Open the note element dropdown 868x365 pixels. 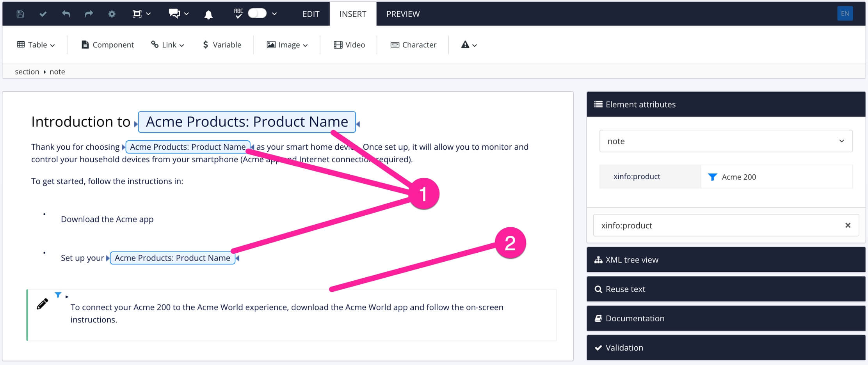click(843, 141)
